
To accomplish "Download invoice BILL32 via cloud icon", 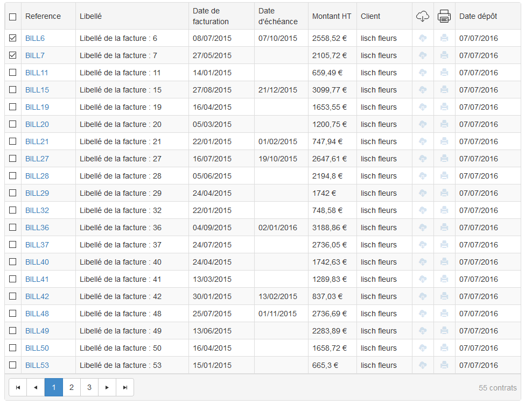I will coord(422,210).
